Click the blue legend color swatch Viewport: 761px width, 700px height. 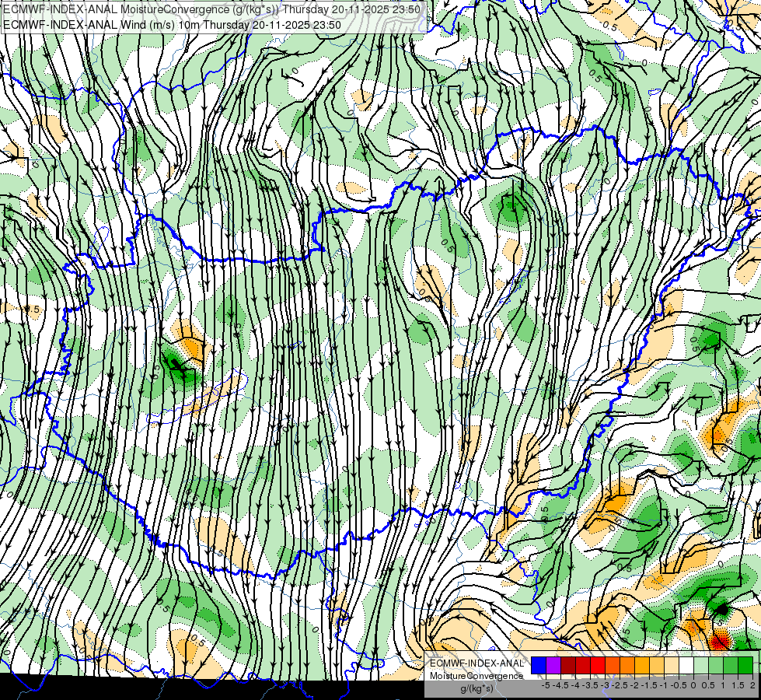click(x=539, y=666)
